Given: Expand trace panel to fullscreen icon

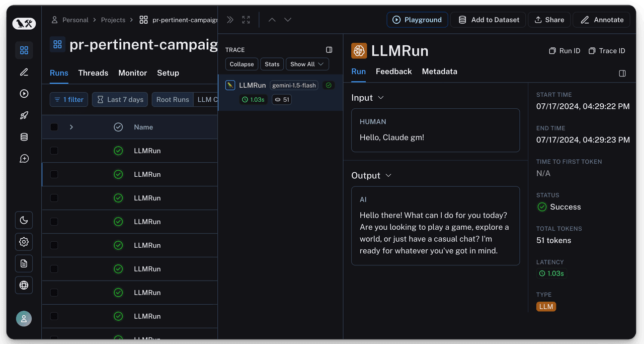Looking at the screenshot, I should point(246,20).
